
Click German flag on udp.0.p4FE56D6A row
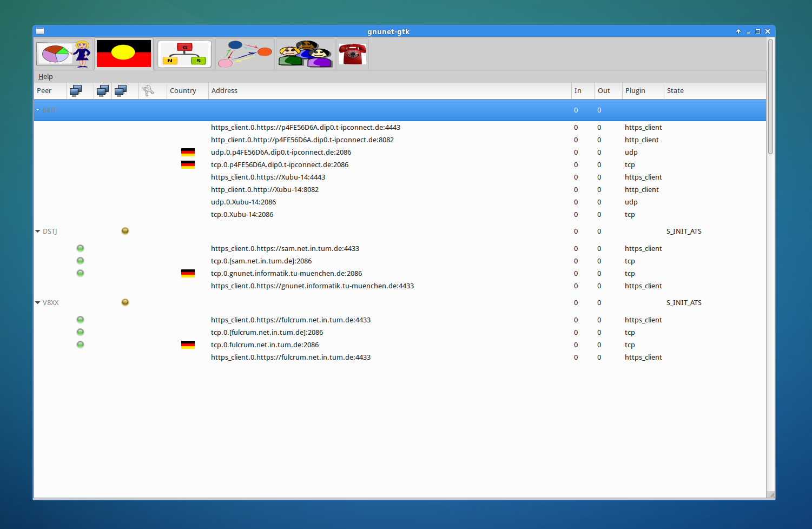pyautogui.click(x=188, y=153)
